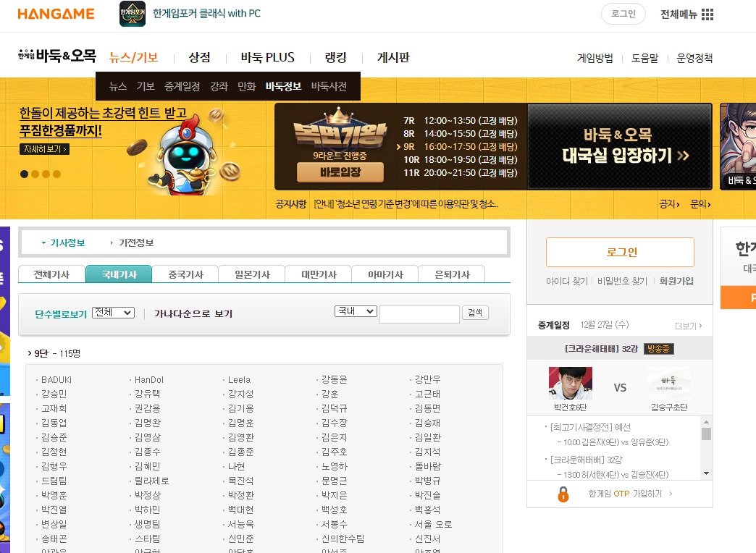756x553 pixels.
Task: Open the 공지 more link
Action: coord(669,204)
